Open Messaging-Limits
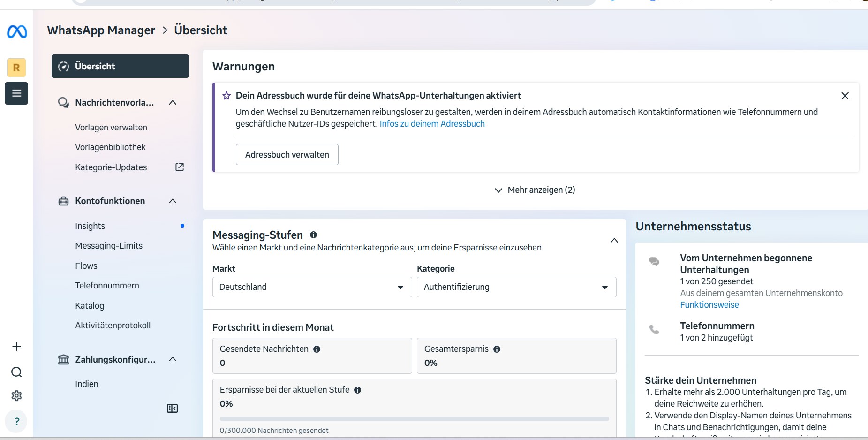The width and height of the screenshot is (868, 440). [109, 246]
